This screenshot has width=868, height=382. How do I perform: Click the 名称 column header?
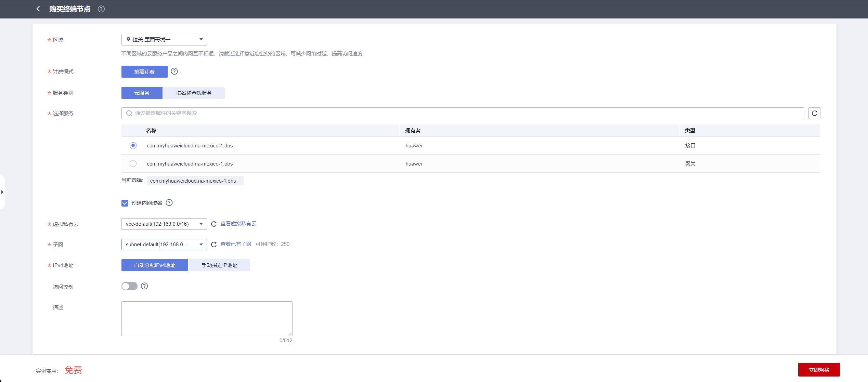coord(151,131)
